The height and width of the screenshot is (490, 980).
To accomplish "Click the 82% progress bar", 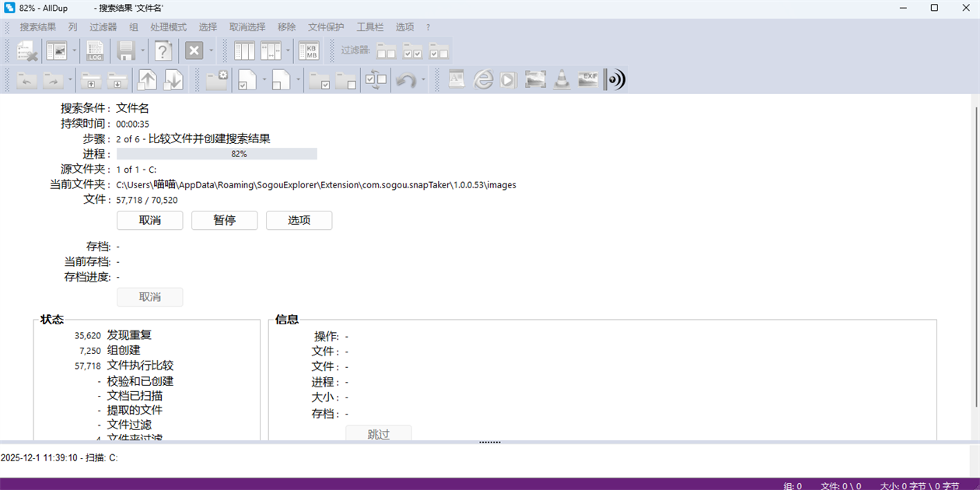I will 217,154.
